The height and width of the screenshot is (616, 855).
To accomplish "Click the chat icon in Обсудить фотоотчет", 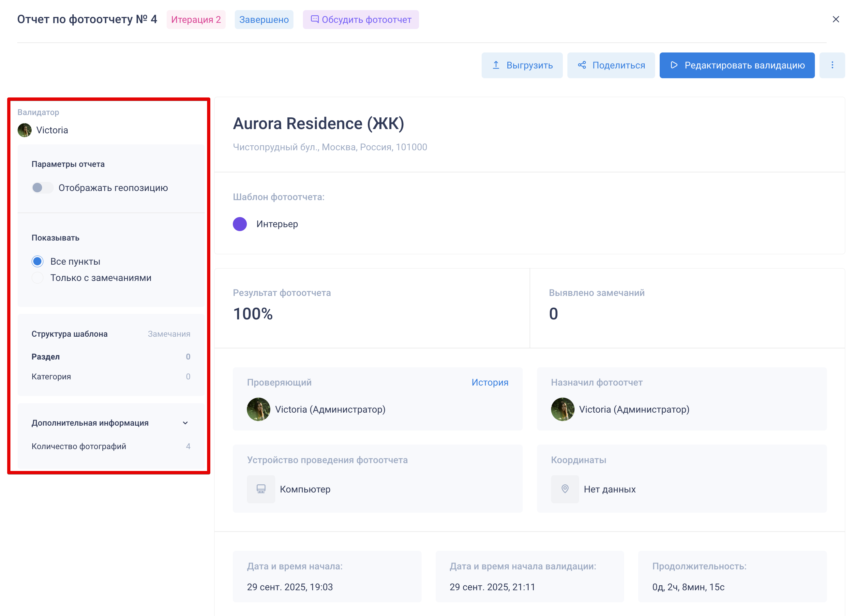I will click(x=314, y=19).
